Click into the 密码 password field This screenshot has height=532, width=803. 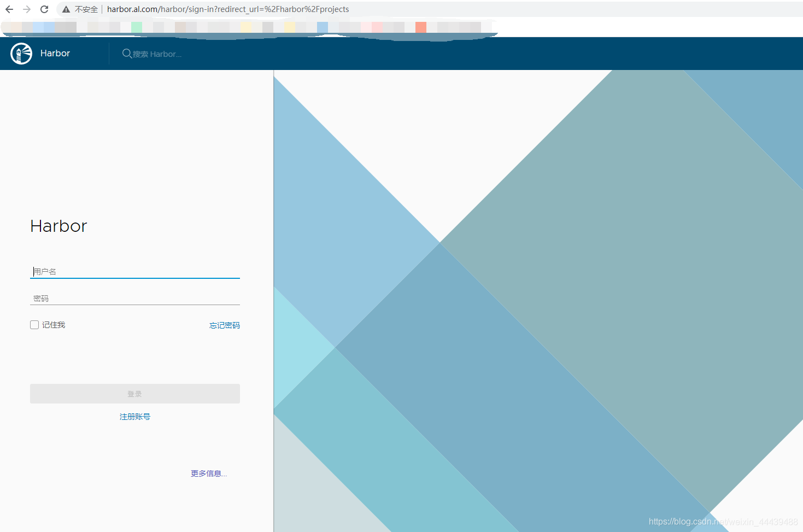pyautogui.click(x=135, y=299)
